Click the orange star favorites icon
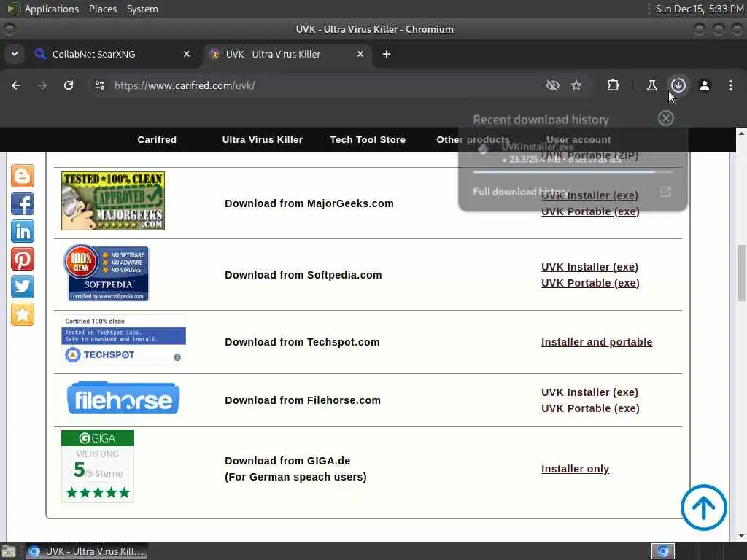 click(x=23, y=314)
